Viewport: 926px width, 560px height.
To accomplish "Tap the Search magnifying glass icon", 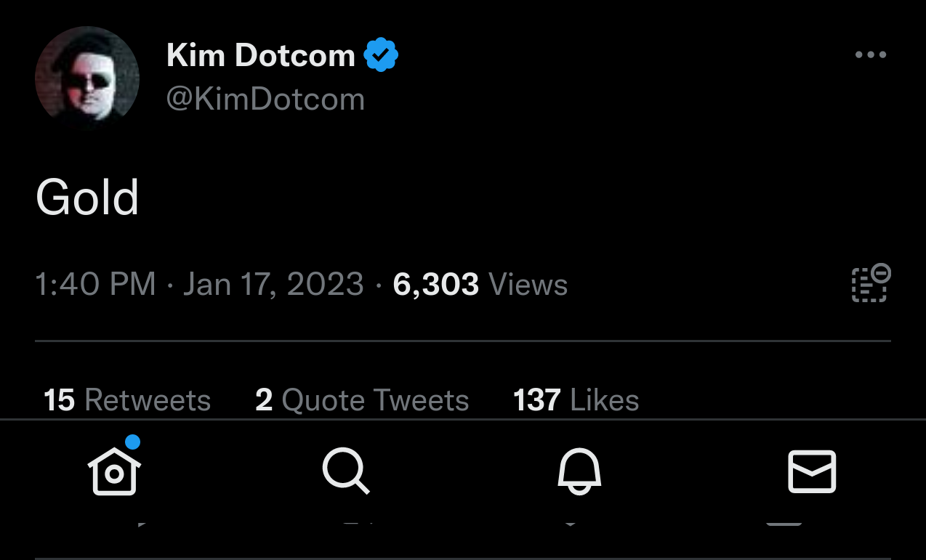I will 346,471.
